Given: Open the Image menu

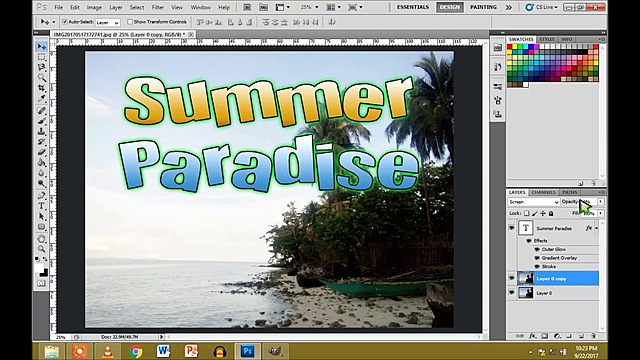Looking at the screenshot, I should pyautogui.click(x=94, y=7).
